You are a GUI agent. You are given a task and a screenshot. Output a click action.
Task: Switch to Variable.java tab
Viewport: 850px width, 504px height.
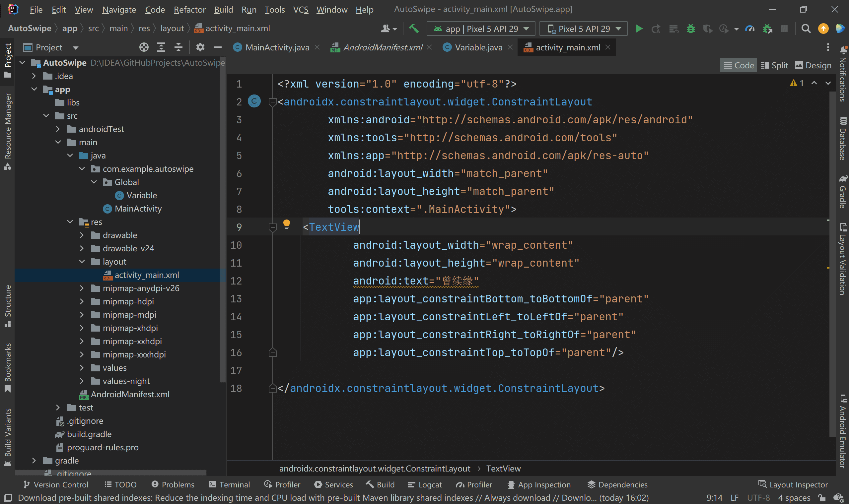[478, 47]
